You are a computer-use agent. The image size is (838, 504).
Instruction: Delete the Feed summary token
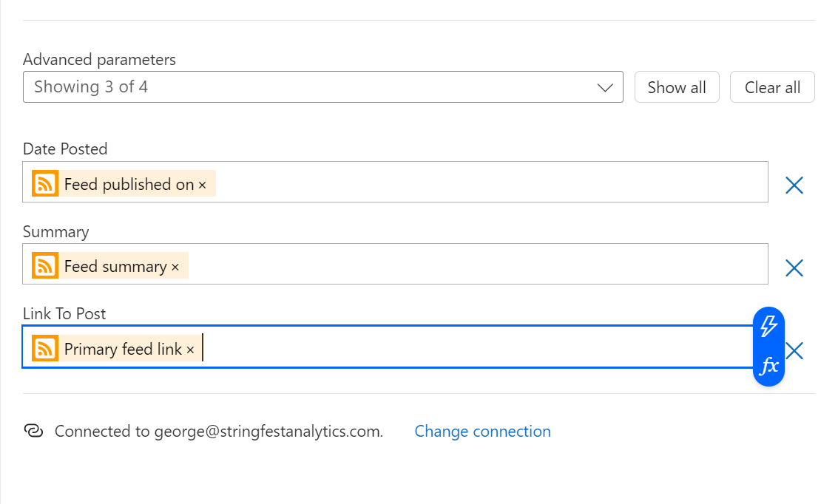tap(175, 268)
